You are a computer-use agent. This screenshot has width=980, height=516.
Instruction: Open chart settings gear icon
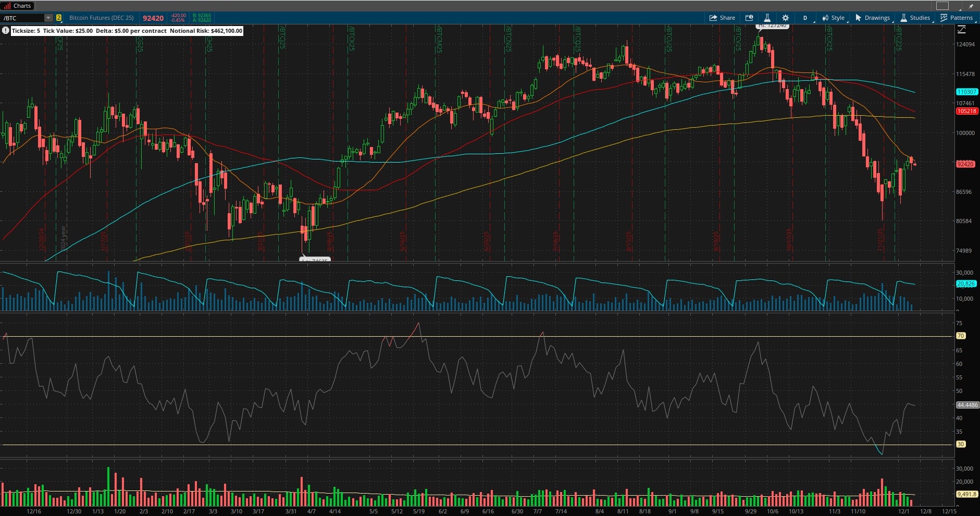[785, 18]
